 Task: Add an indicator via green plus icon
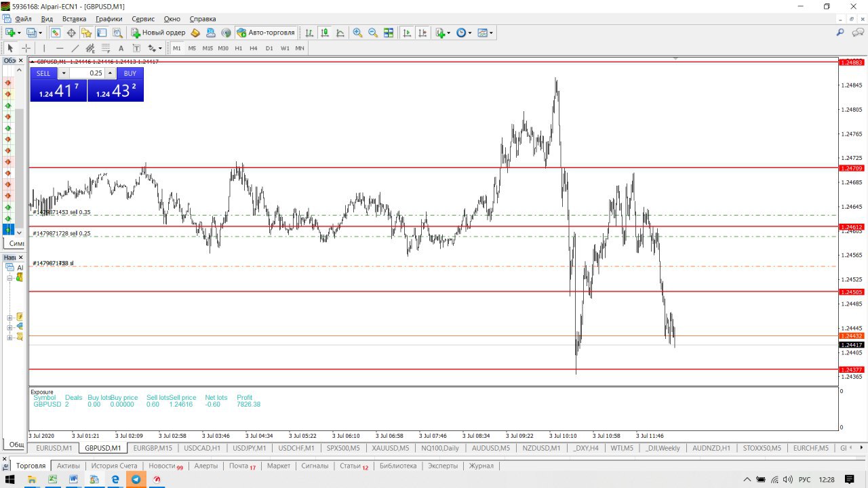[x=441, y=33]
